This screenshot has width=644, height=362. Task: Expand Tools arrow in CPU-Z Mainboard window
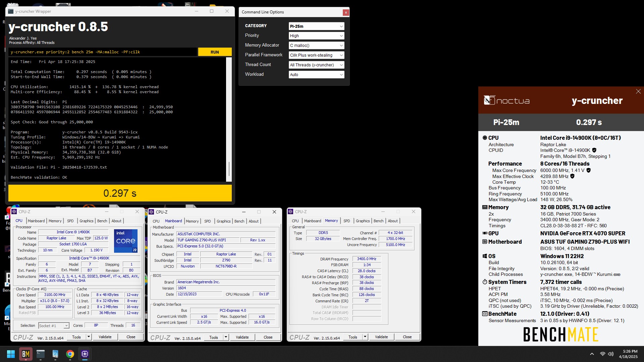point(226,337)
